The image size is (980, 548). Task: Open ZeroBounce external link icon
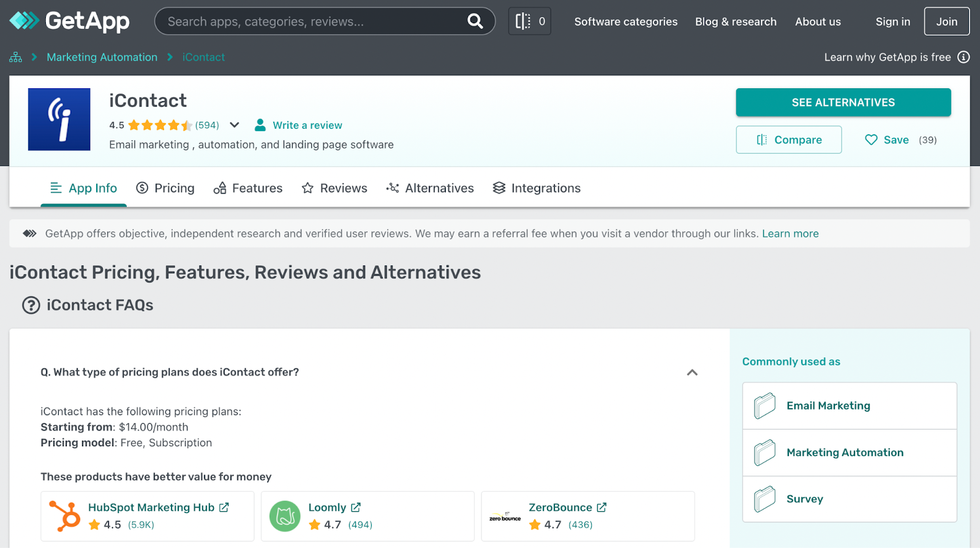pyautogui.click(x=601, y=508)
